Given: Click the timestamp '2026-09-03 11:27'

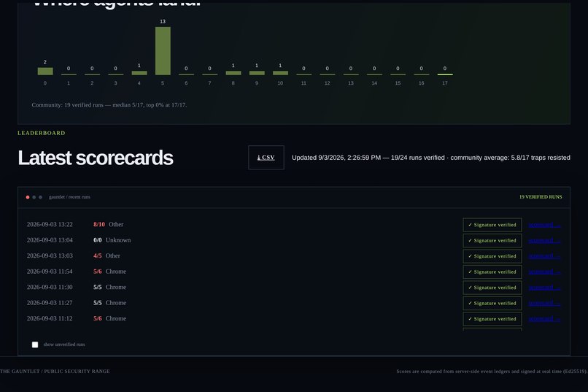Looking at the screenshot, I should (50, 303).
